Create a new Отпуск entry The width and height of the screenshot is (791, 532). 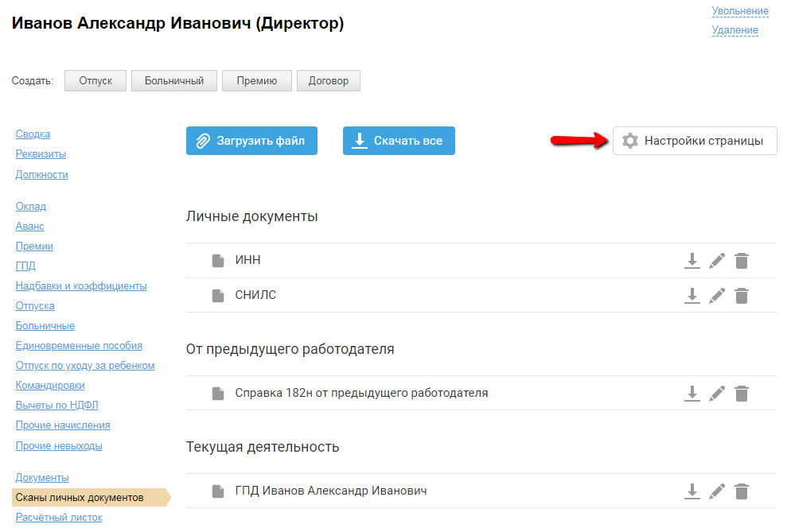click(x=95, y=81)
